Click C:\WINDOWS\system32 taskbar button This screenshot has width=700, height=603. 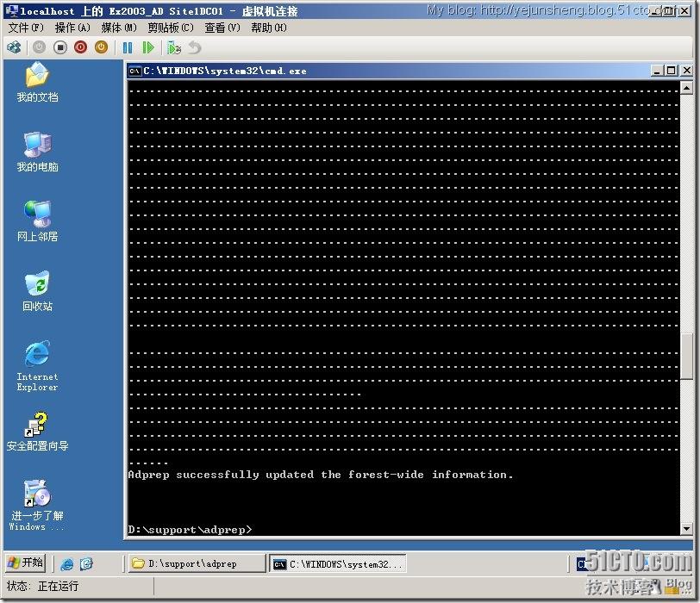point(339,563)
